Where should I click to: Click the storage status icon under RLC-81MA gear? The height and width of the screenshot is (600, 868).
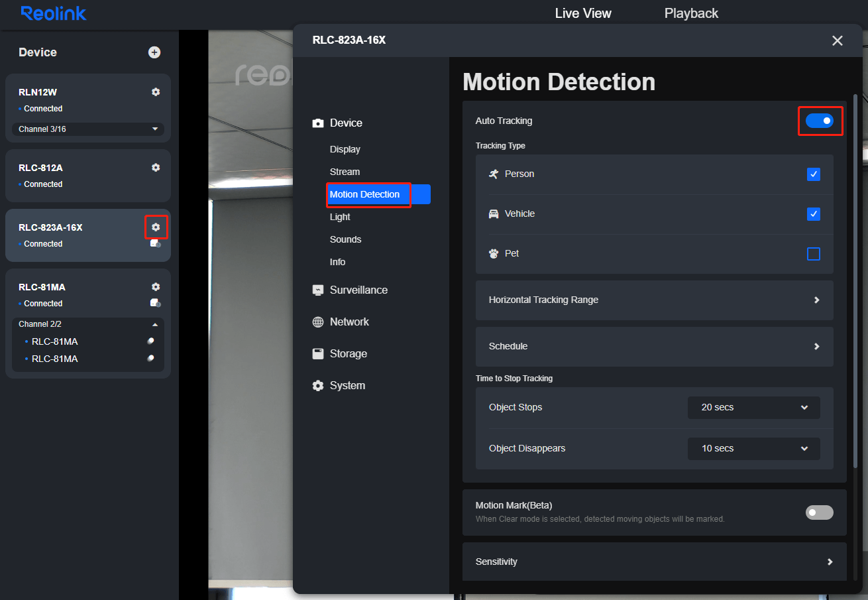156,304
